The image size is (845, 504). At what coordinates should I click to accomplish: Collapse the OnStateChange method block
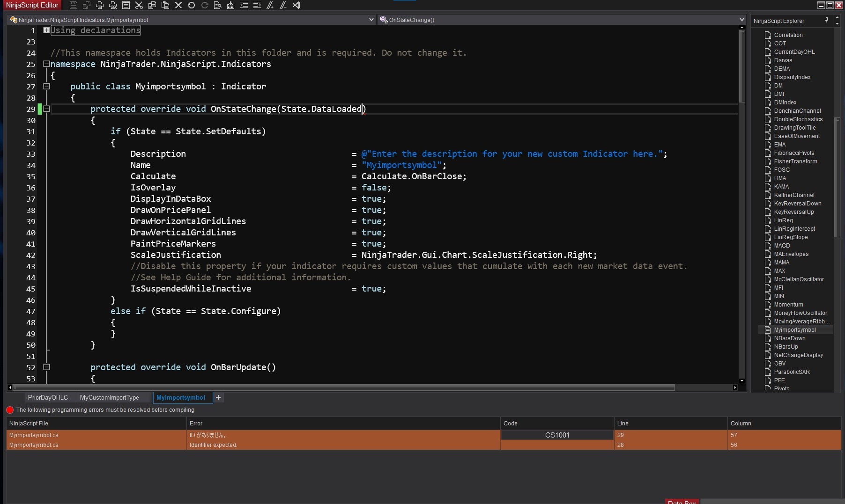pyautogui.click(x=46, y=109)
